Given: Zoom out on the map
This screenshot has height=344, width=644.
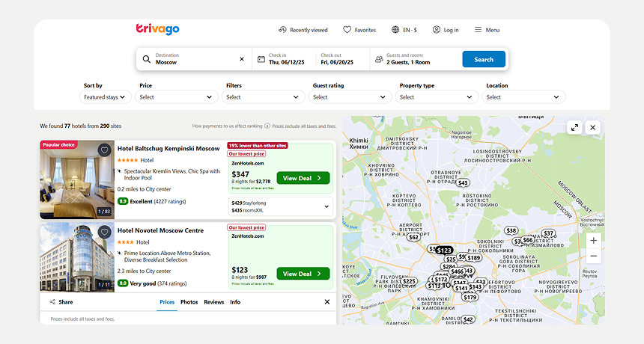Looking at the screenshot, I should [594, 256].
